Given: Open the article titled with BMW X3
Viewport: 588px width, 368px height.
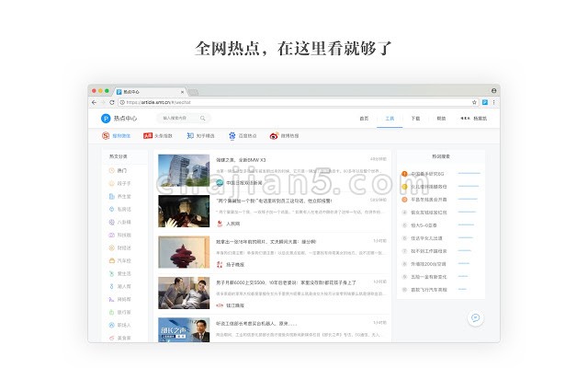Looking at the screenshot, I should [x=241, y=160].
